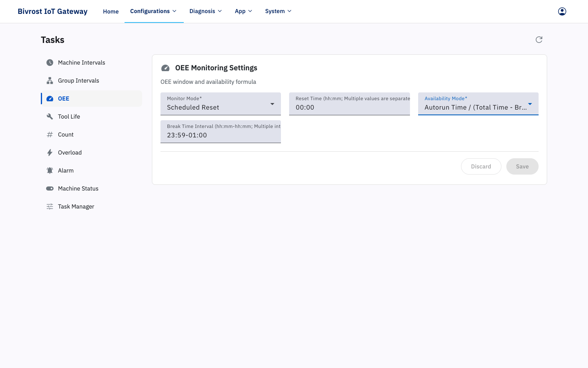Screen dimensions: 588x368
Task: Click the Task Manager sliders icon
Action: click(x=50, y=206)
